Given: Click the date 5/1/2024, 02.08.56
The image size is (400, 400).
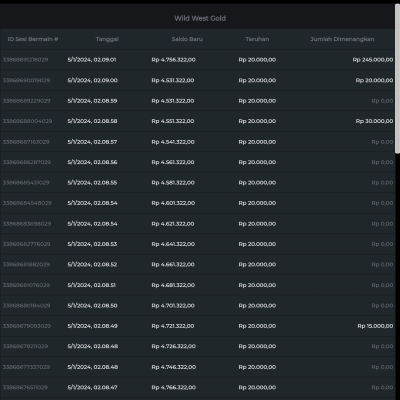Looking at the screenshot, I should [x=92, y=162].
